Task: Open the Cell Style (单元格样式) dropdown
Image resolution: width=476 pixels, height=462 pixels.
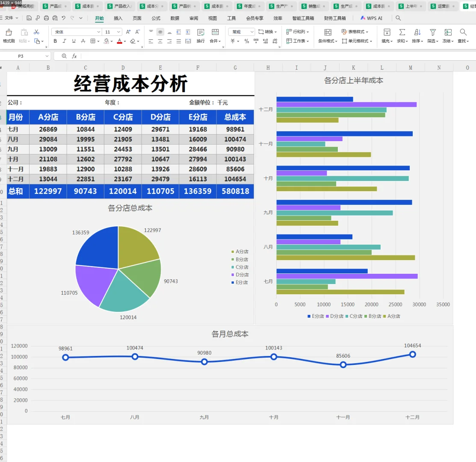Action: [x=357, y=41]
